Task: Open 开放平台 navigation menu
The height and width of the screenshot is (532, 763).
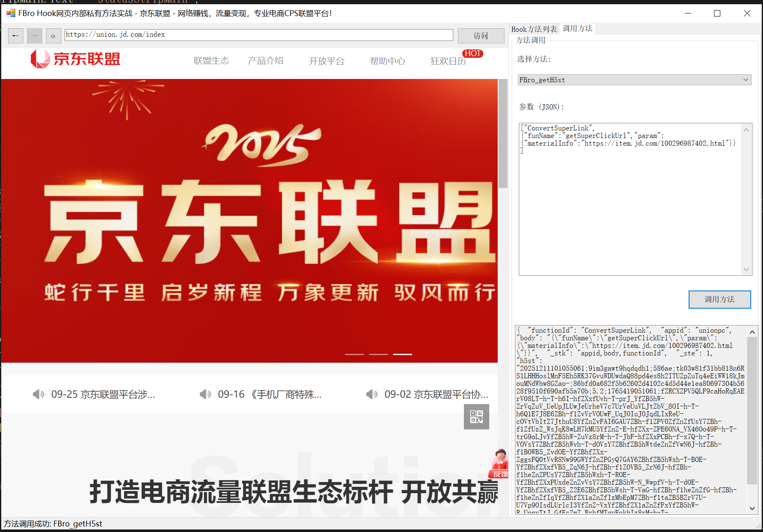Action: pyautogui.click(x=327, y=61)
